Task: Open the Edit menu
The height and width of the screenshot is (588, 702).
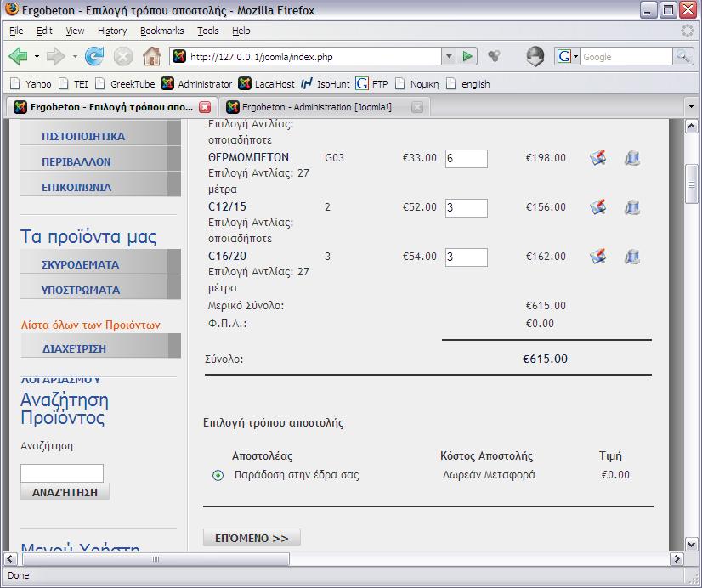Action: click(44, 31)
